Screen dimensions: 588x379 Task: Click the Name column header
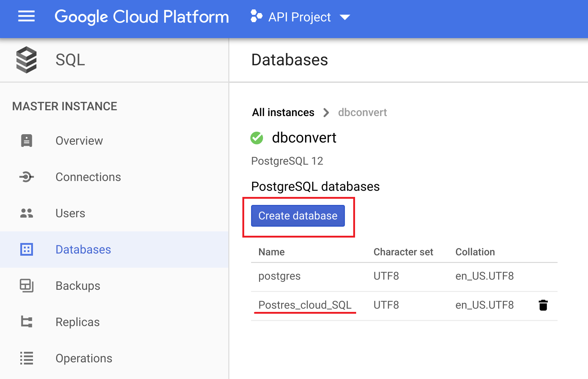click(271, 252)
